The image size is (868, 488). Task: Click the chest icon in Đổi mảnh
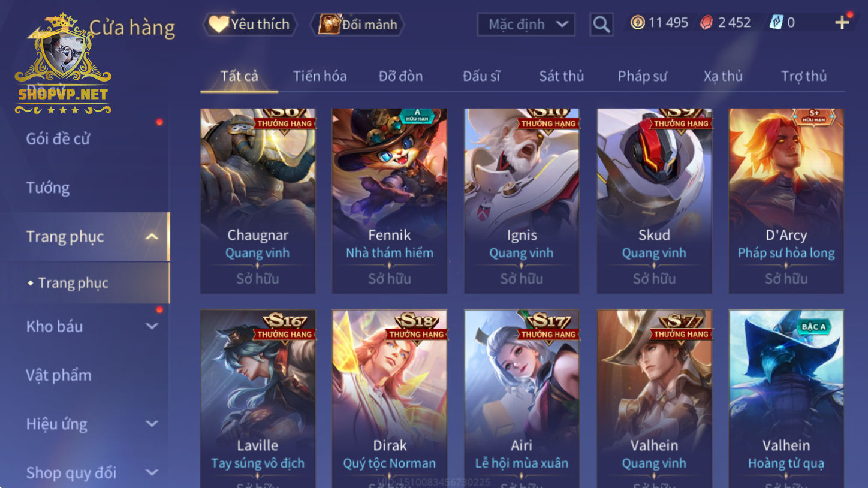[x=329, y=24]
